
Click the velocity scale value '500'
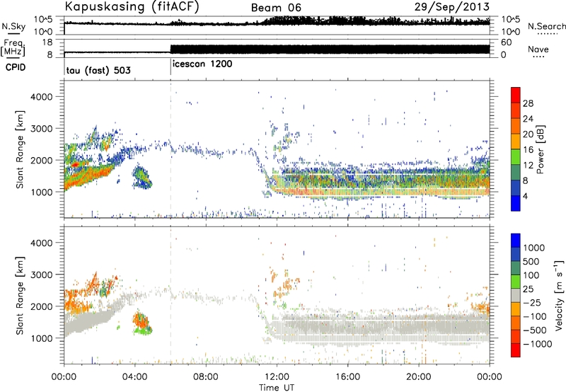[531, 261]
